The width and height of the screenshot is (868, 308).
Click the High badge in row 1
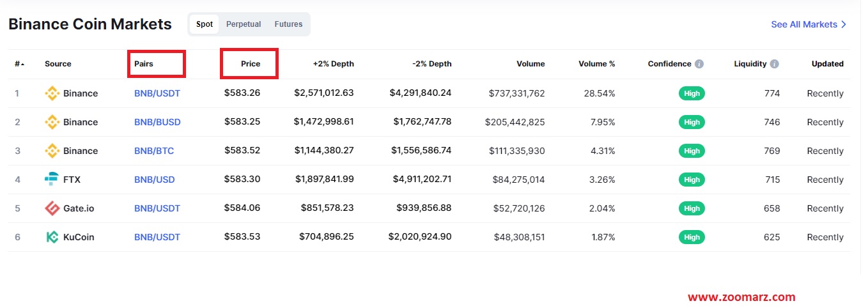tap(692, 93)
